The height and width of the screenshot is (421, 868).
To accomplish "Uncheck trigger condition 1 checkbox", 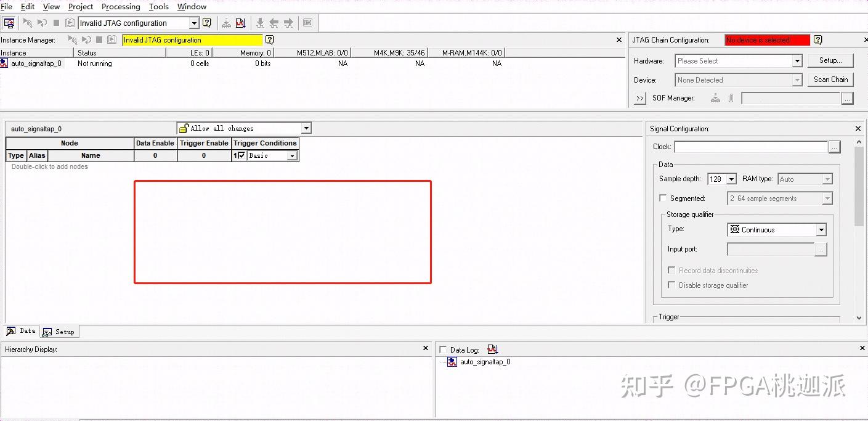I will click(241, 156).
